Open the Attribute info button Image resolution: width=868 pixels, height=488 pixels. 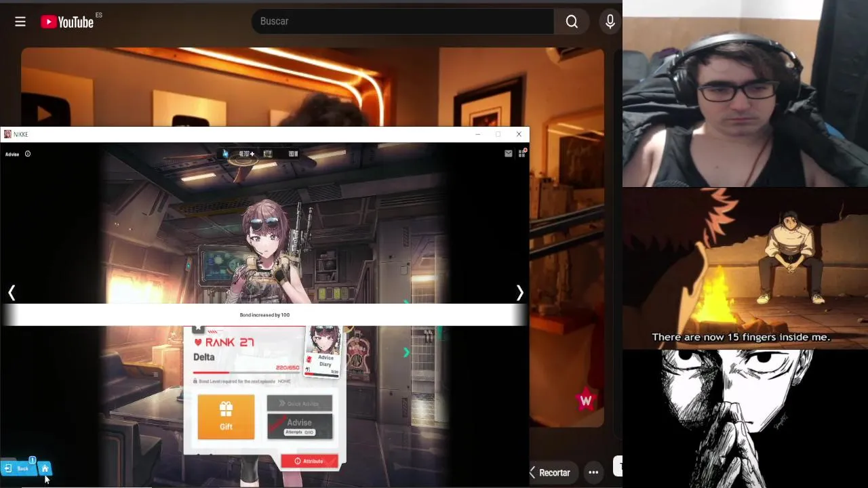point(309,461)
